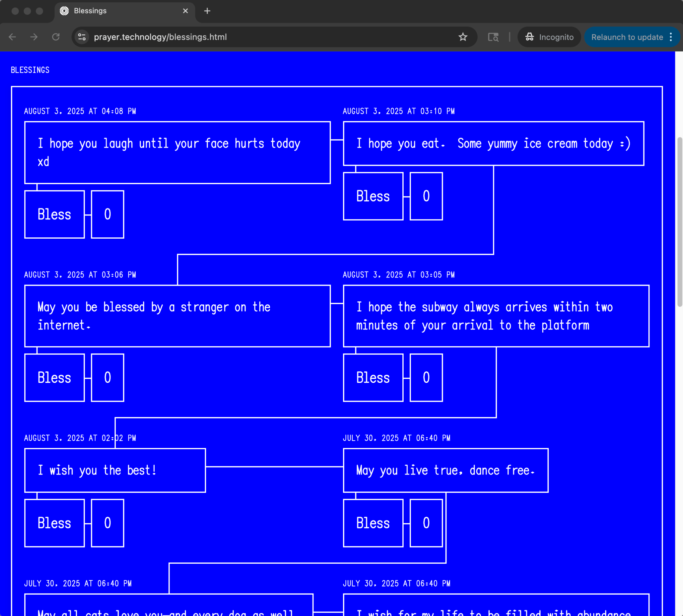Bless the laugh until face hurts message

coord(54,214)
